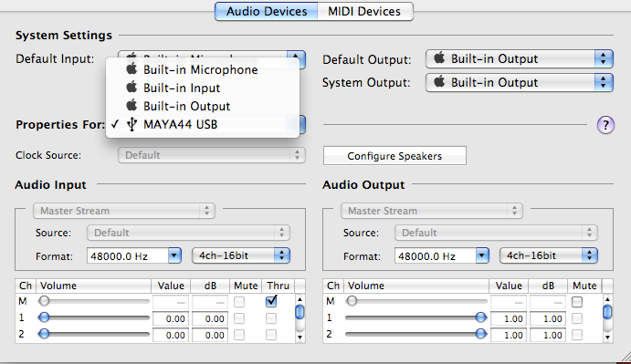Screen dimensions: 631x364
Task: Click the Apple icon in System Output dropdown
Action: pos(439,81)
